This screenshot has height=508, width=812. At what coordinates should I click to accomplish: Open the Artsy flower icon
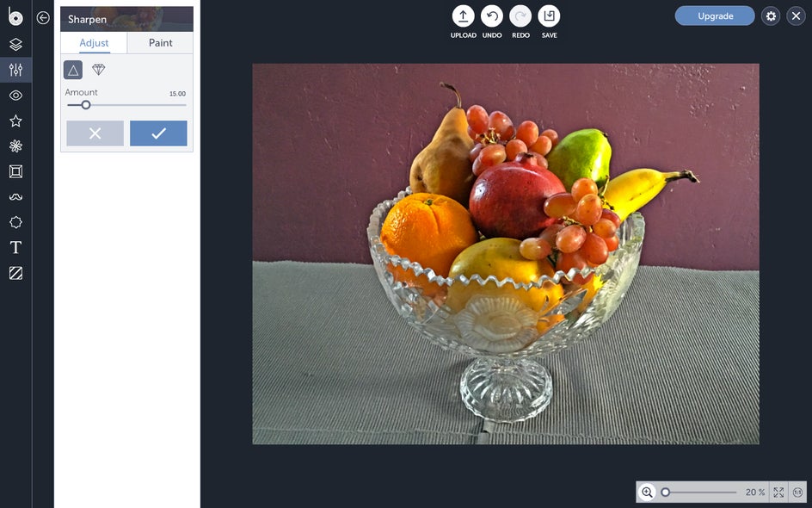[x=15, y=146]
